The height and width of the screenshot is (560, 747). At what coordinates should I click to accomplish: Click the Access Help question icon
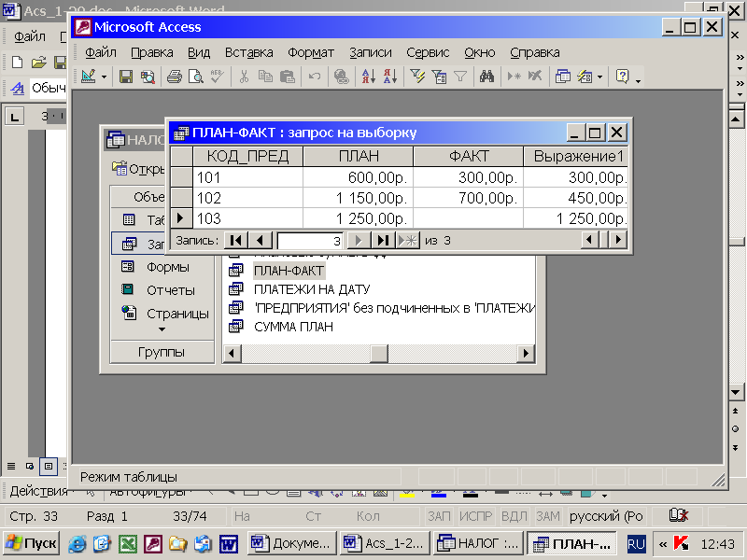coord(622,77)
